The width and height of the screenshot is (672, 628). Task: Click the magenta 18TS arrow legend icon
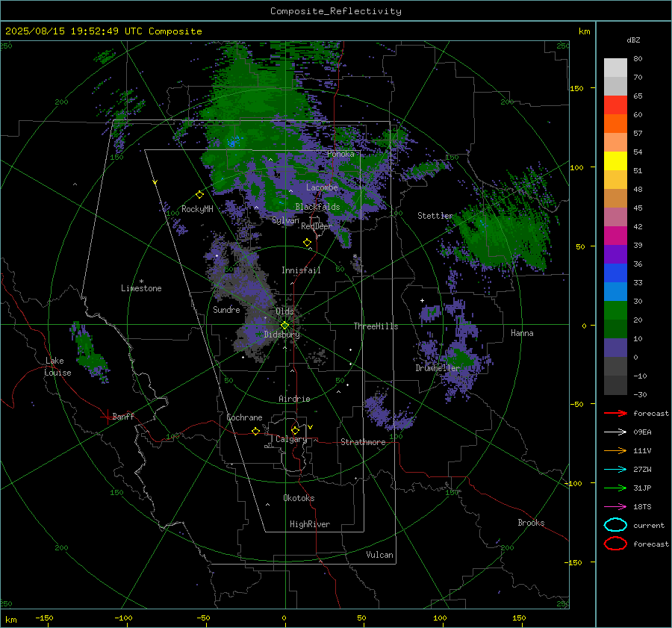tap(615, 507)
